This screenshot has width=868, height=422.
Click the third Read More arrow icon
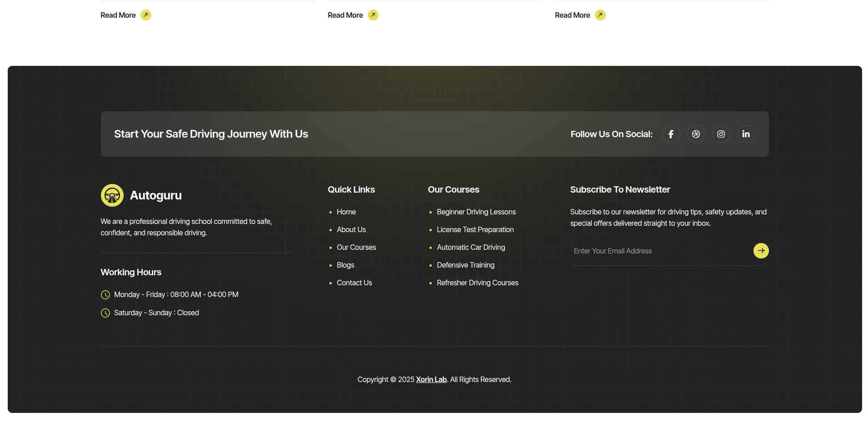pos(600,15)
